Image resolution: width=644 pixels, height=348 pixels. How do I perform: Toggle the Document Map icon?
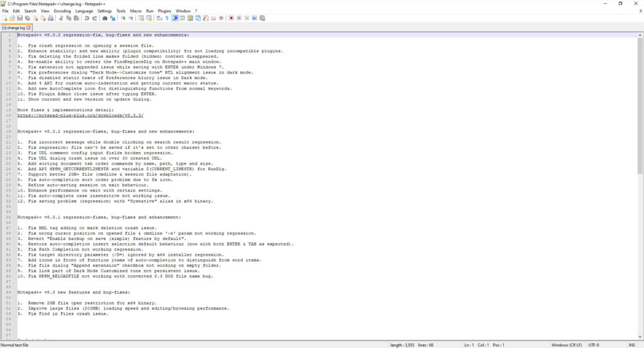pyautogui.click(x=190, y=18)
